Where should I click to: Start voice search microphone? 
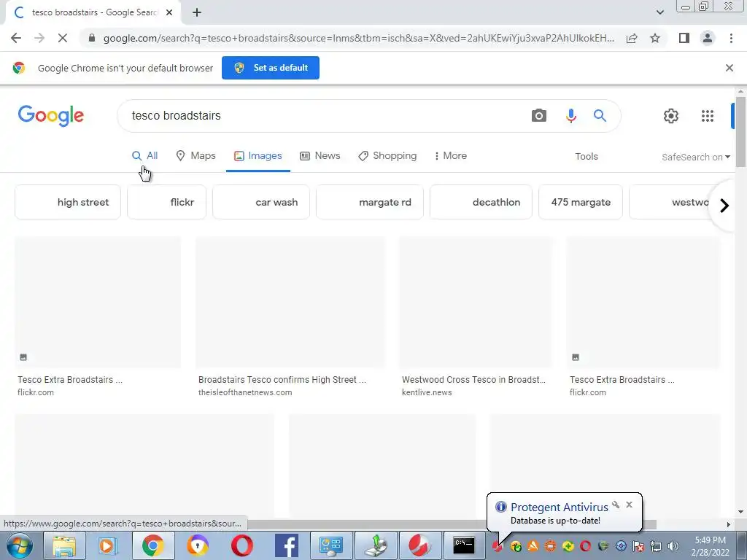(570, 116)
